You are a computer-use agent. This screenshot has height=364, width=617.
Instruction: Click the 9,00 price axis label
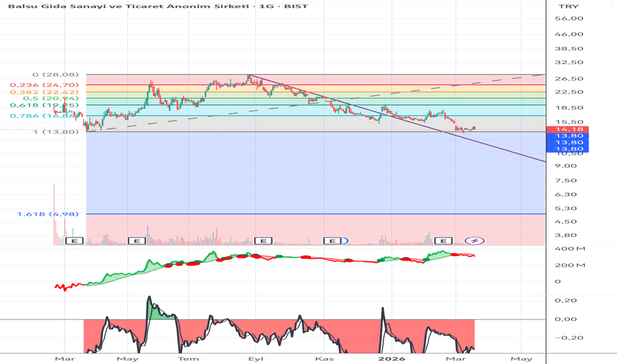(x=566, y=165)
